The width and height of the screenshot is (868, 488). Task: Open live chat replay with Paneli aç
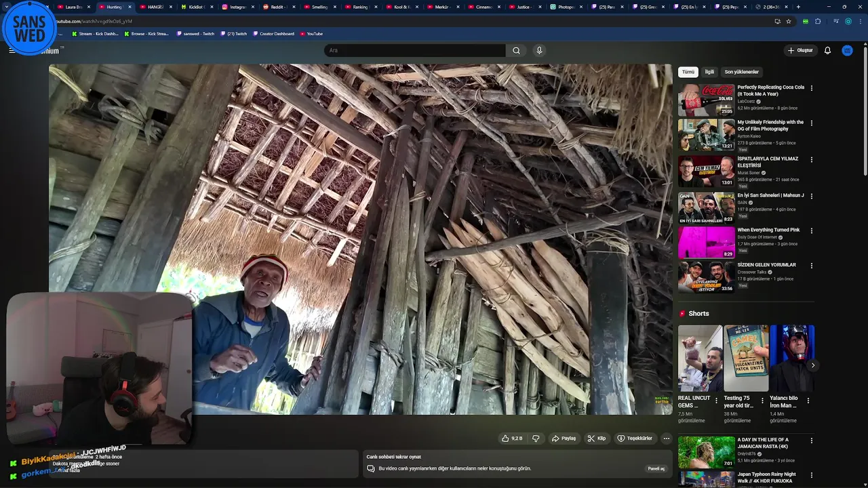[x=656, y=468]
